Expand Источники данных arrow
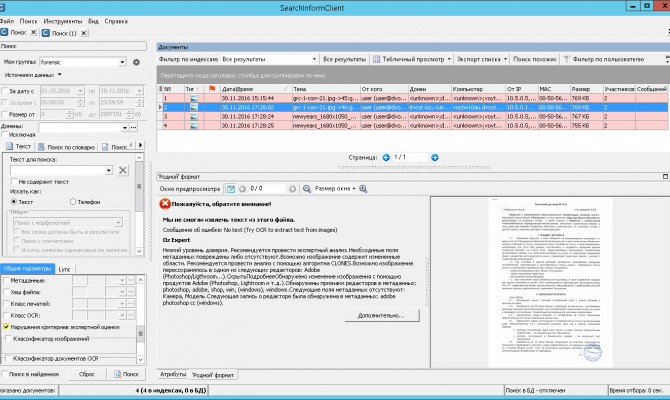The width and height of the screenshot is (670, 400). (60, 75)
